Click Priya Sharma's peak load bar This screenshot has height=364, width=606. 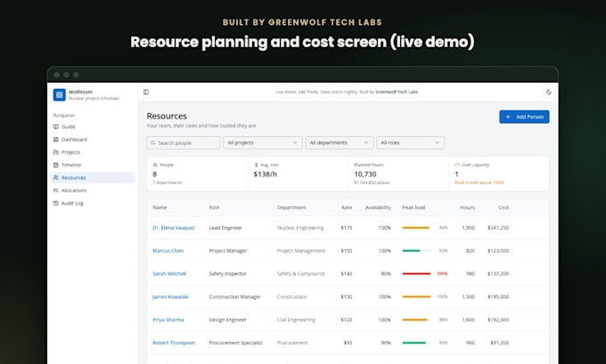(416, 320)
